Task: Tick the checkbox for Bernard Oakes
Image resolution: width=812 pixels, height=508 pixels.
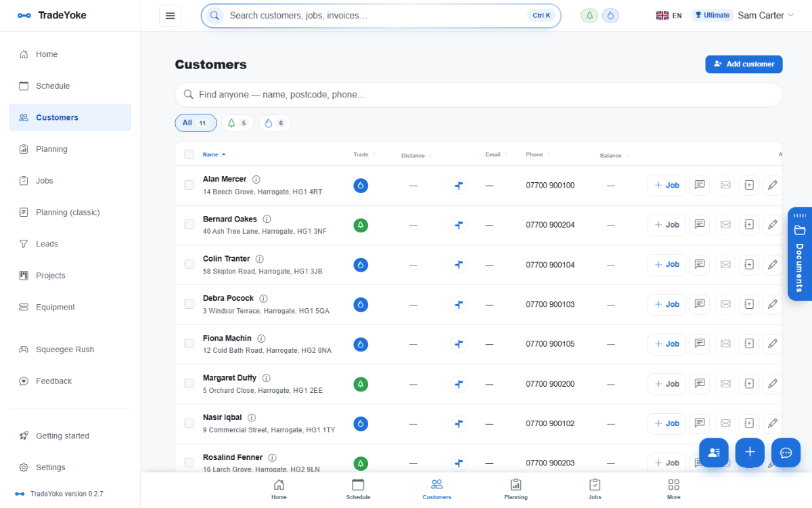Action: pos(189,225)
